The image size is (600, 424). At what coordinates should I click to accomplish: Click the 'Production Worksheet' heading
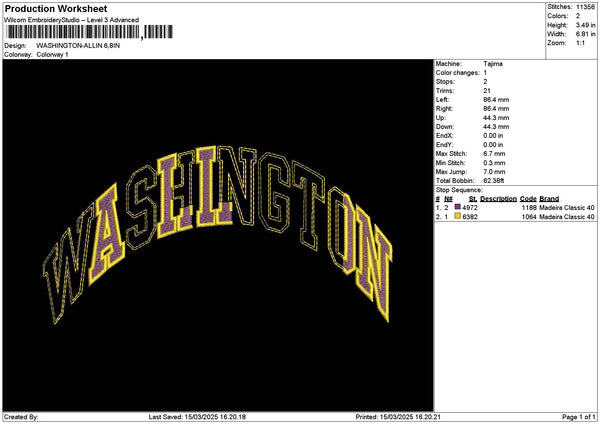[x=56, y=9]
